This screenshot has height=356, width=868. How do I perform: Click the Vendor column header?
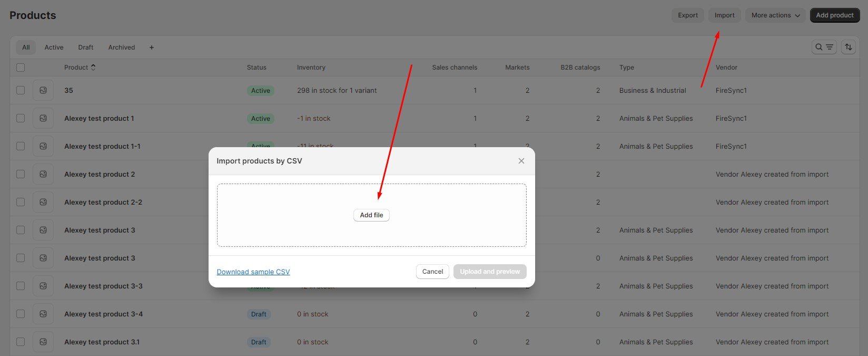click(x=726, y=68)
